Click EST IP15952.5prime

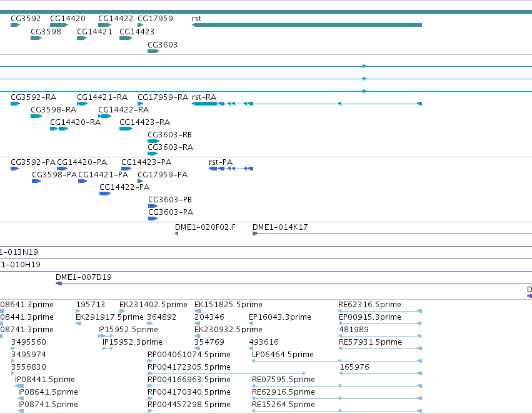[x=128, y=330]
